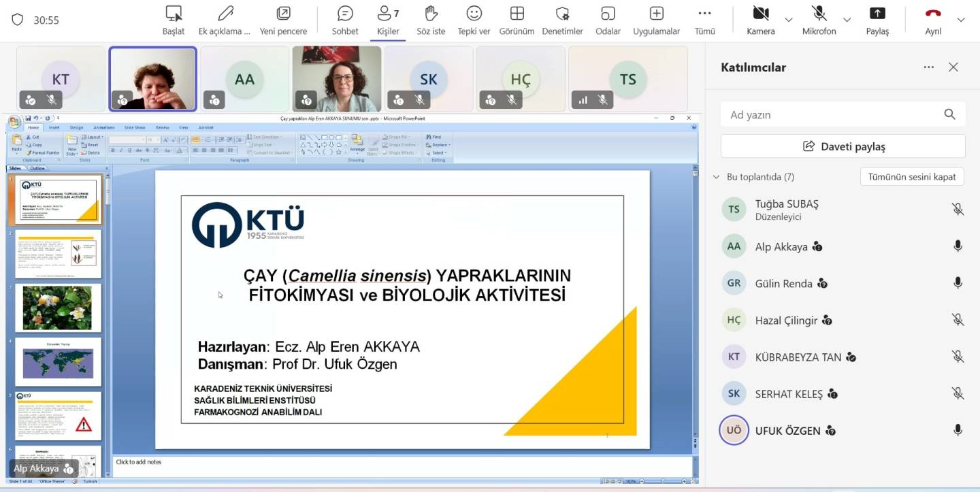Click Find in PowerPoint Editing group
980x492 pixels.
pyautogui.click(x=434, y=137)
